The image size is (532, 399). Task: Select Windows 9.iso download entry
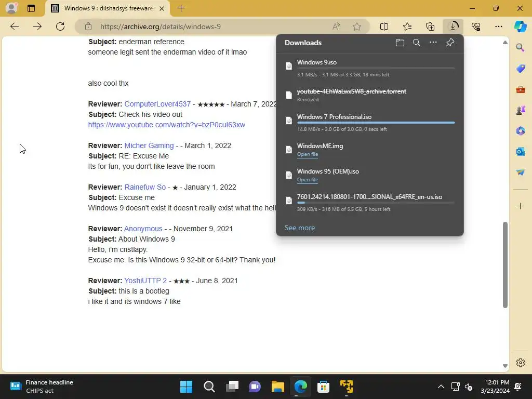370,68
